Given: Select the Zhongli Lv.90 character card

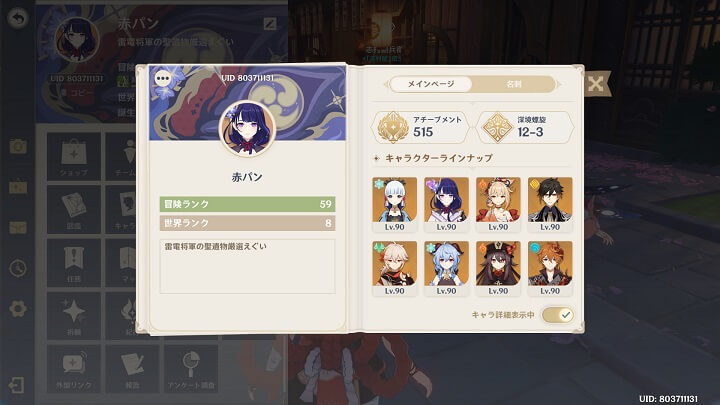Looking at the screenshot, I should [550, 204].
